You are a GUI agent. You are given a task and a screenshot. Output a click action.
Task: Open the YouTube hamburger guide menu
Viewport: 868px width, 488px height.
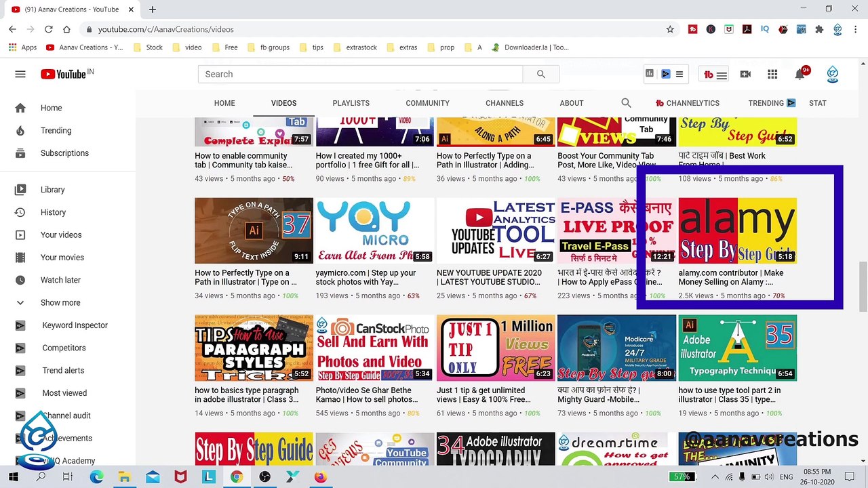tap(20, 74)
